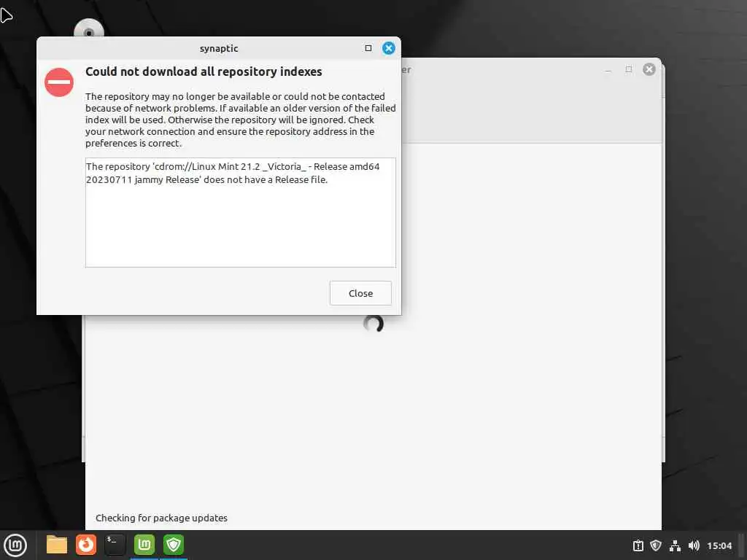Open the Linux Mint start menu
Viewport: 747px width, 560px height.
coord(15,545)
